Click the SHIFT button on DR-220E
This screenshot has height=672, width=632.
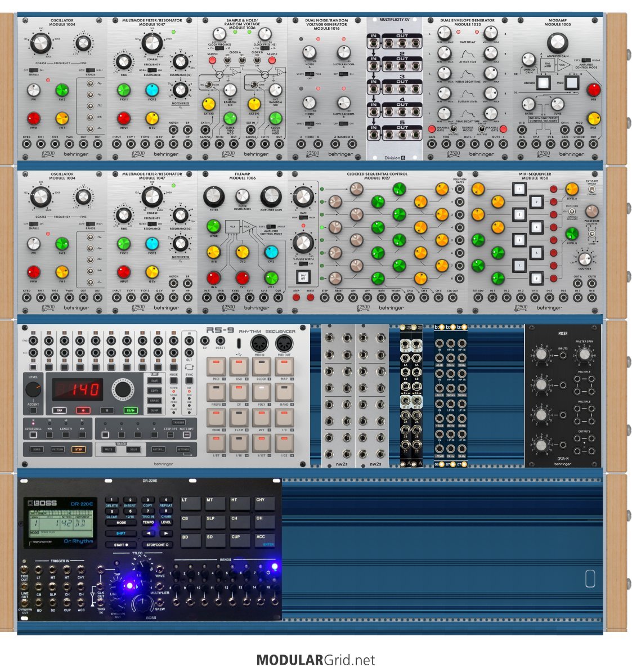point(121,533)
